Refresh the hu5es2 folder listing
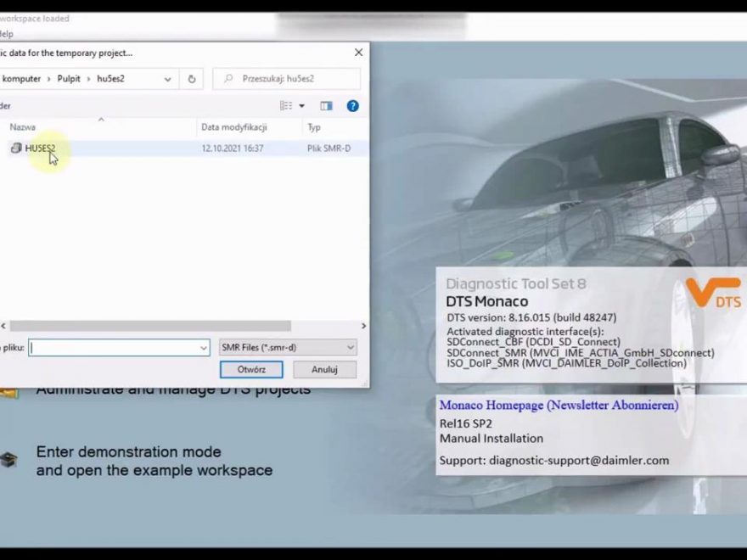 click(x=192, y=79)
